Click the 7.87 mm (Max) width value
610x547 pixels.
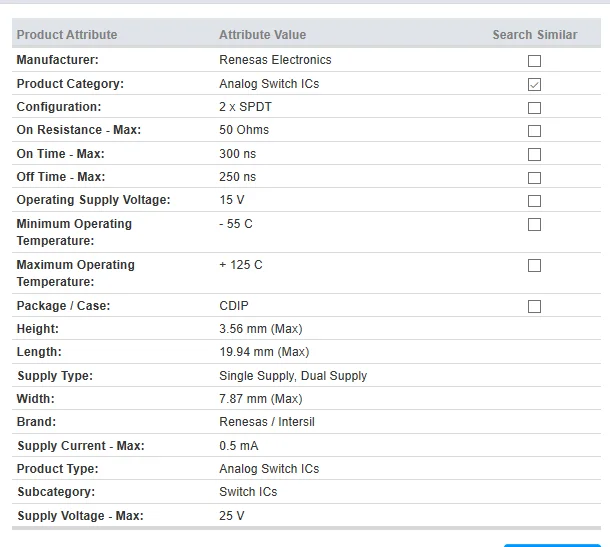pos(261,399)
